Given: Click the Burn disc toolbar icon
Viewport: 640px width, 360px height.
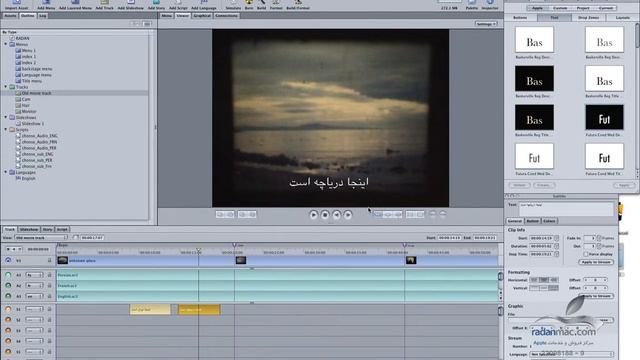Looking at the screenshot, I should pyautogui.click(x=249, y=3).
